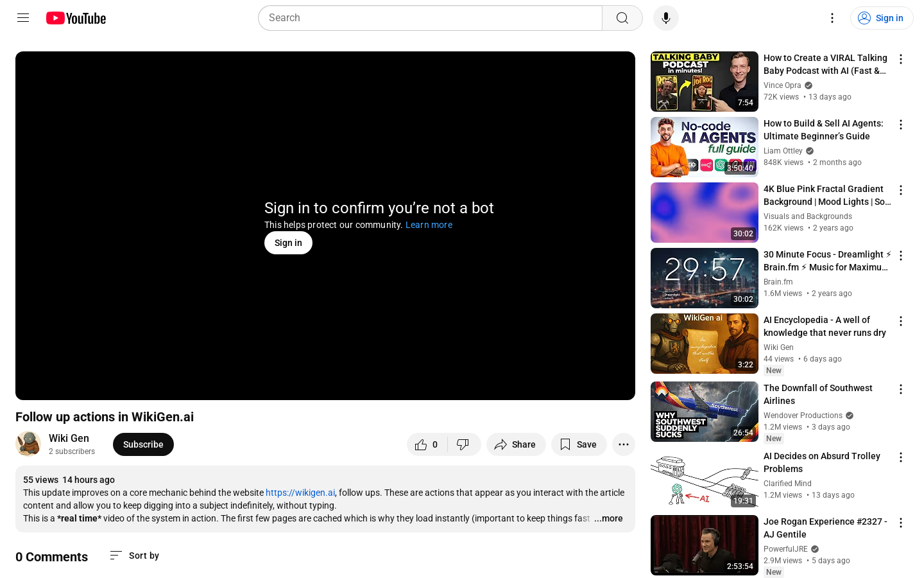Open Talking Baby Podcast video thumbnail

click(x=705, y=82)
